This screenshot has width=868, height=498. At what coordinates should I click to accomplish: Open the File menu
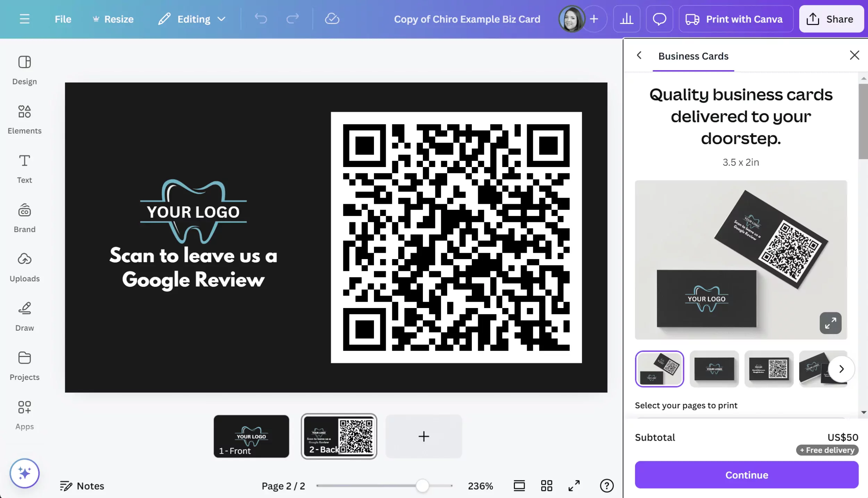(63, 19)
